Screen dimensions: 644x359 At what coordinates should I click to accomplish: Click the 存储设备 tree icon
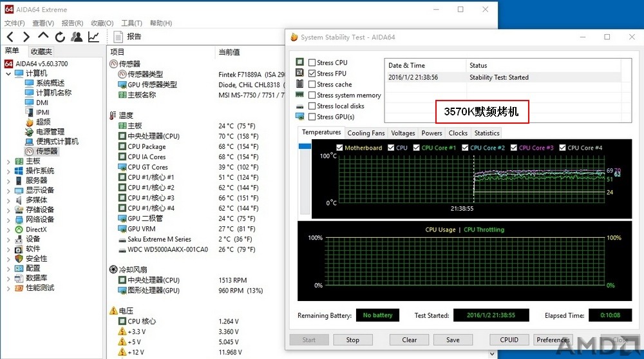tap(19, 209)
